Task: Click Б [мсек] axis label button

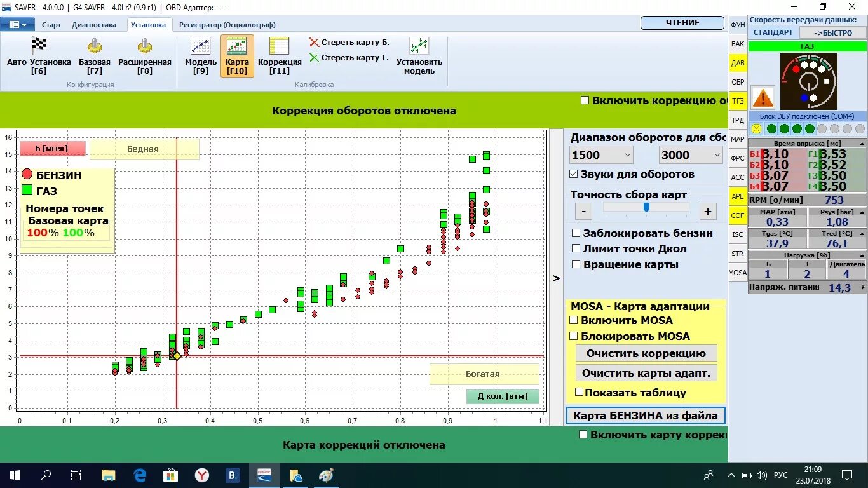Action: (x=52, y=148)
